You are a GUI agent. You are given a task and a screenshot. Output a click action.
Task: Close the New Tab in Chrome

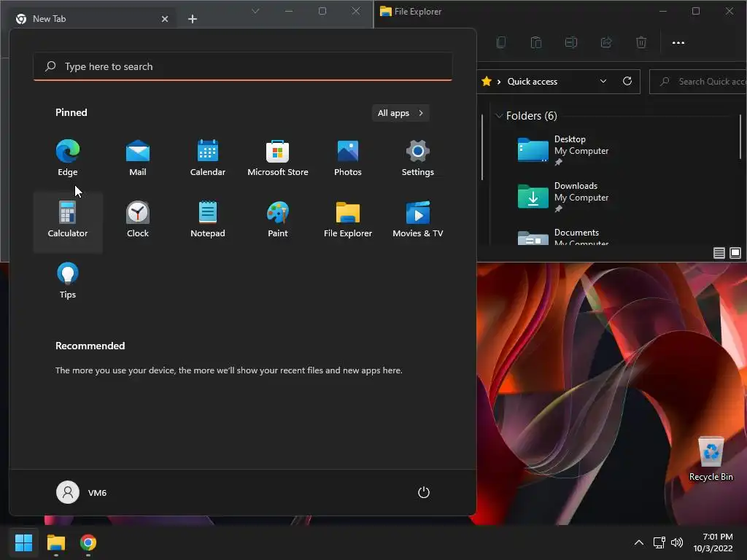tap(164, 19)
